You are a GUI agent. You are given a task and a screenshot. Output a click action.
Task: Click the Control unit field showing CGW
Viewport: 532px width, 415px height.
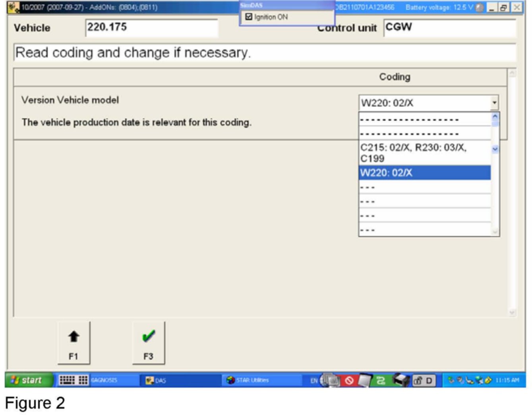(450, 28)
